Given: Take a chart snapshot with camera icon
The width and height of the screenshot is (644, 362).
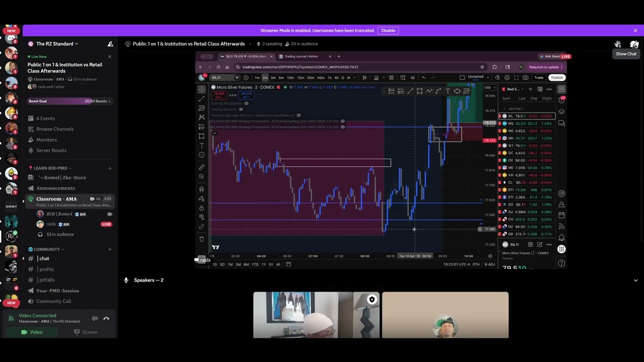Looking at the screenshot, I should (x=525, y=77).
